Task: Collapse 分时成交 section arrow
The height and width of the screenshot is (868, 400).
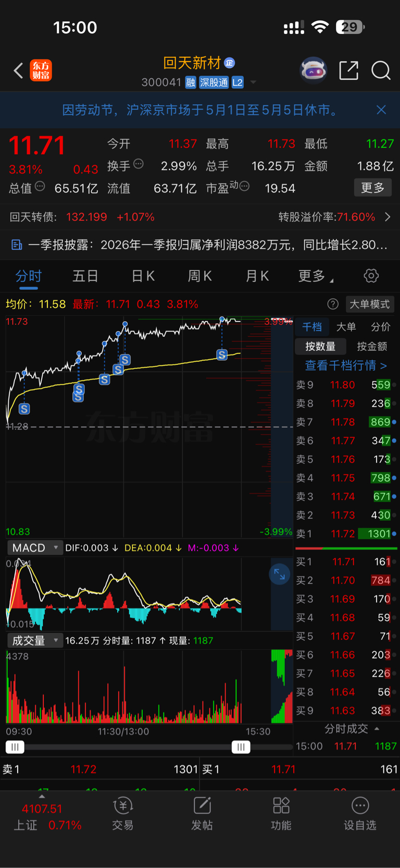Action: [377, 729]
